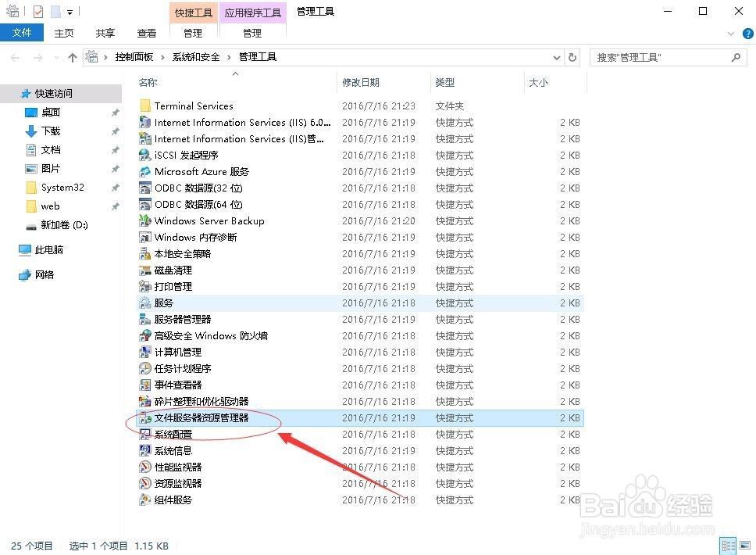
Task: Unpin 桌面 from quick access
Action: point(116,112)
